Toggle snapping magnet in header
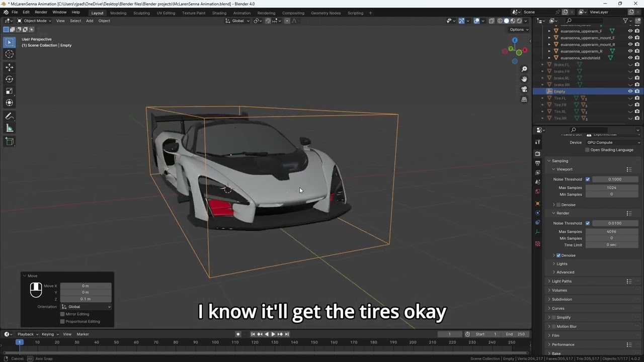 click(x=268, y=21)
